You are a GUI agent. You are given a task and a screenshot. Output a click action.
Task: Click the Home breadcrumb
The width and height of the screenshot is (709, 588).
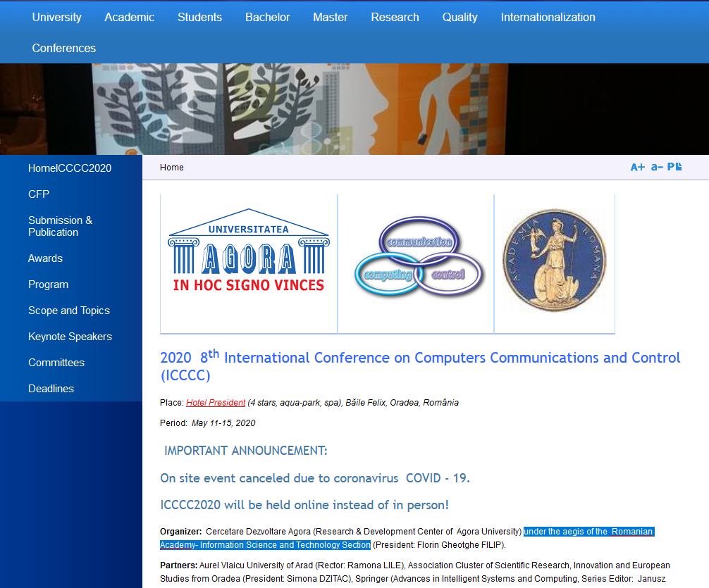[x=172, y=167]
